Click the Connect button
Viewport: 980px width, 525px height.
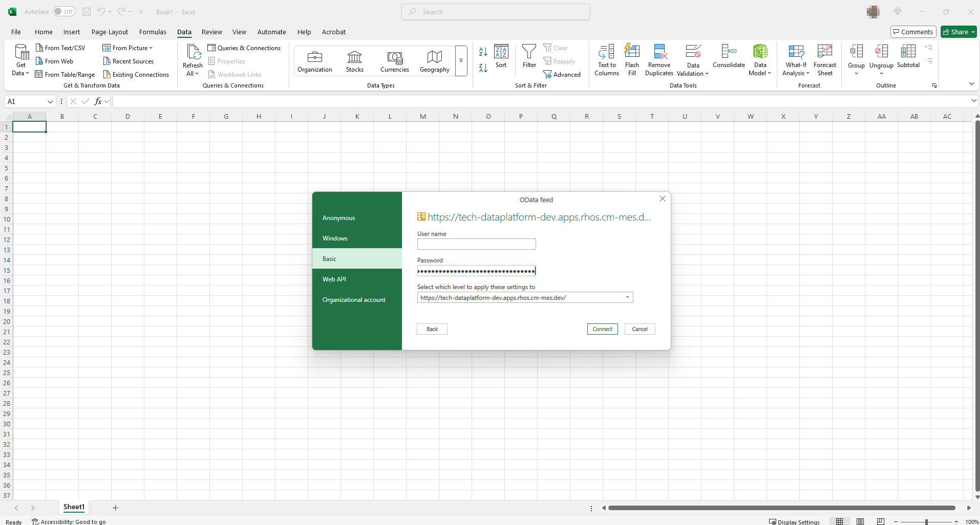click(x=602, y=329)
